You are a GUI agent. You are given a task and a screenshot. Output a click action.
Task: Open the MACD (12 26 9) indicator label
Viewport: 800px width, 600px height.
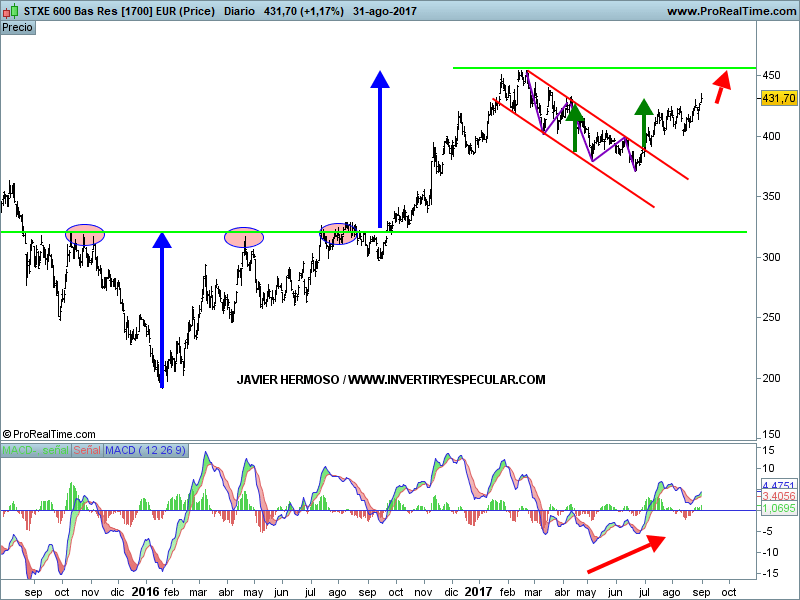(x=145, y=451)
